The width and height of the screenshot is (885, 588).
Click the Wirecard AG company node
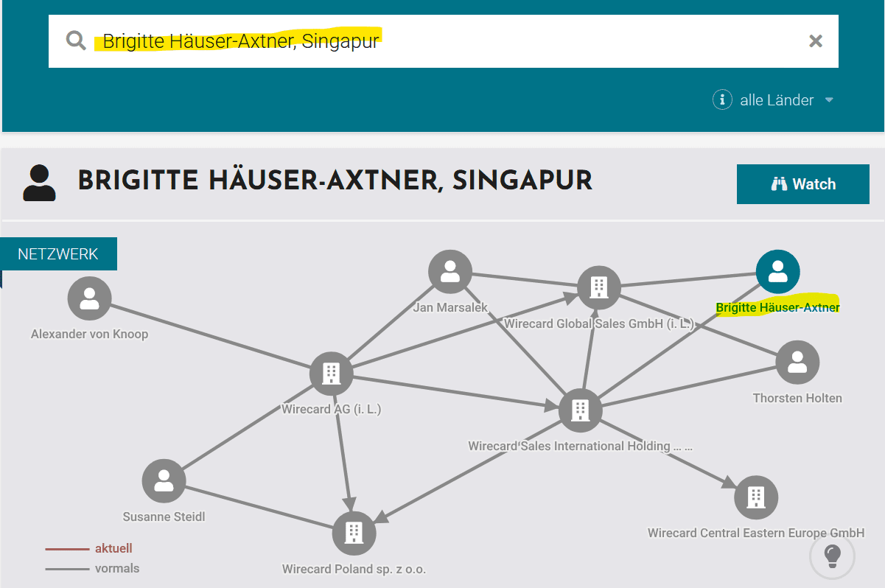tap(331, 374)
